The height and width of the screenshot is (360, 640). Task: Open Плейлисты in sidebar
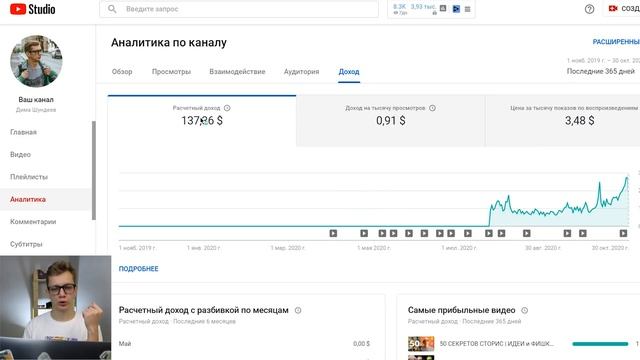click(x=29, y=177)
